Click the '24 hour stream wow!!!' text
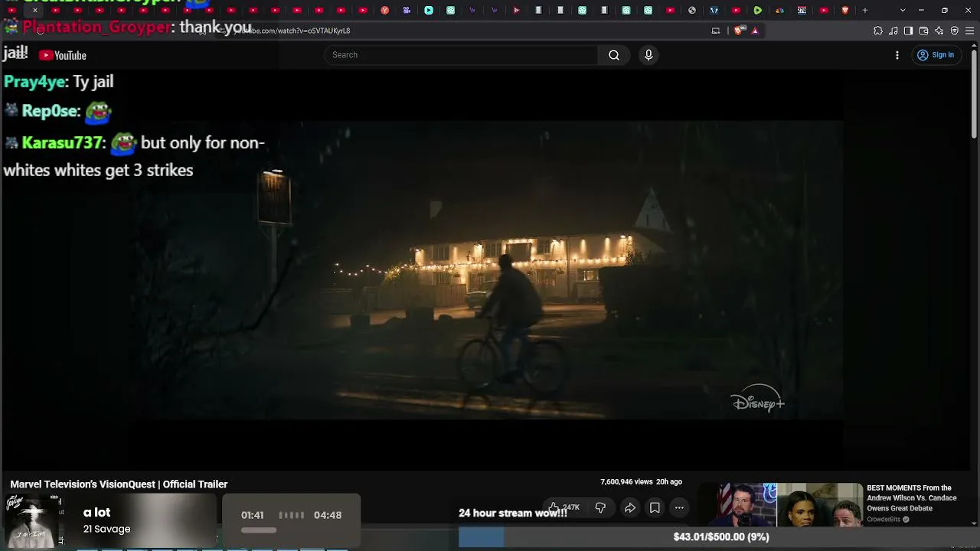980x551 pixels. [513, 513]
